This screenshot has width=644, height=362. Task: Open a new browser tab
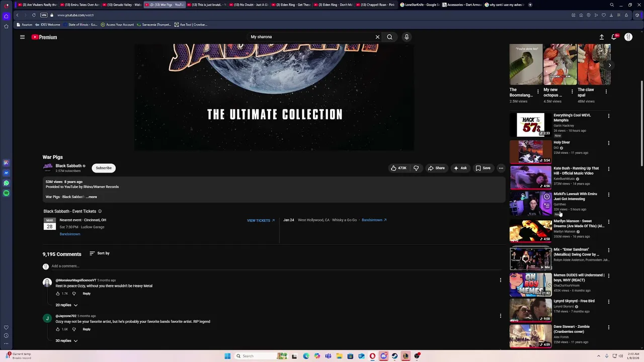530,5
